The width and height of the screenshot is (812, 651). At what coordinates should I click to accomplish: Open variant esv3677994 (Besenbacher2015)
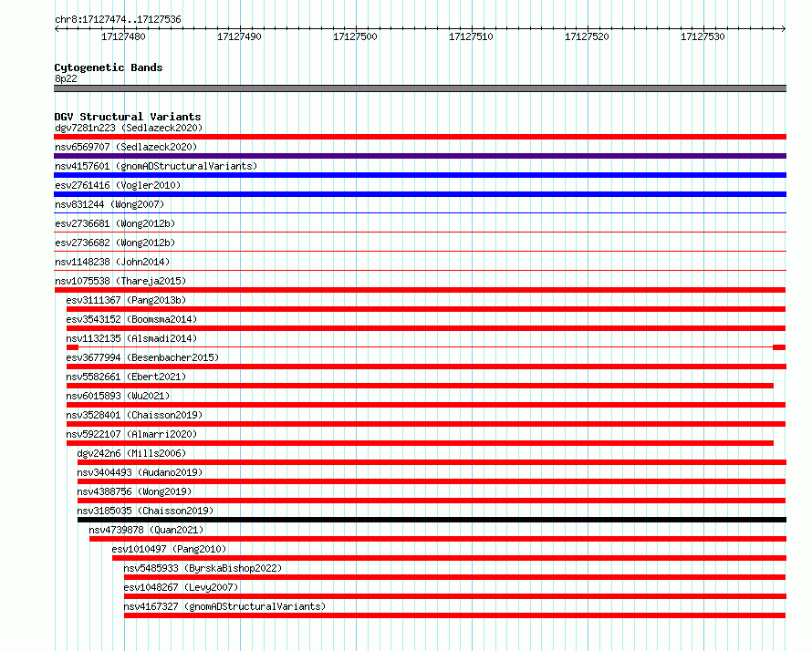click(x=142, y=357)
